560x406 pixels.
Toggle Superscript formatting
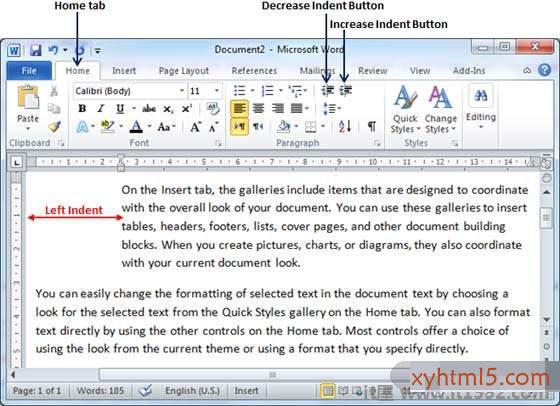[x=187, y=109]
